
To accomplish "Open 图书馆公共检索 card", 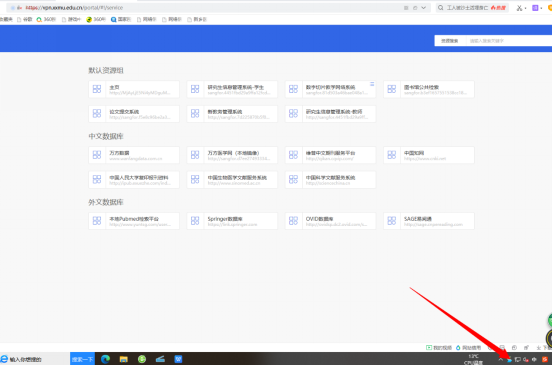I will 429,89.
